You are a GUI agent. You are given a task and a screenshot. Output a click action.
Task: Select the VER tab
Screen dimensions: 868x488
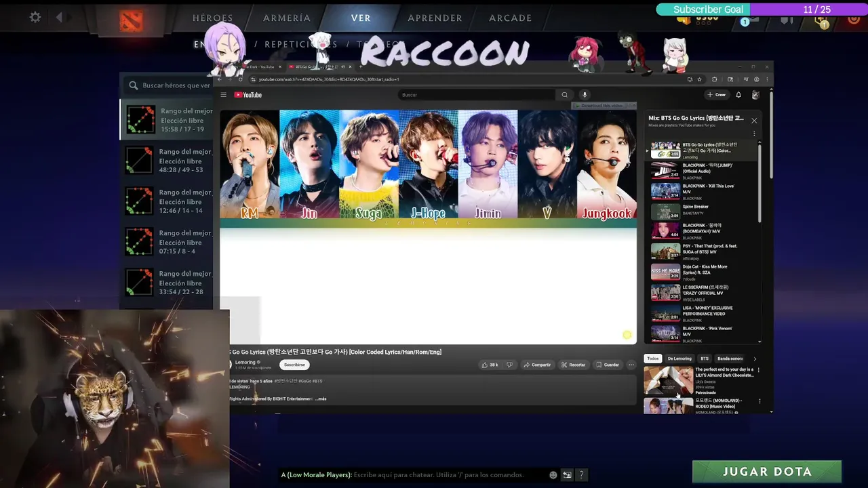[361, 18]
